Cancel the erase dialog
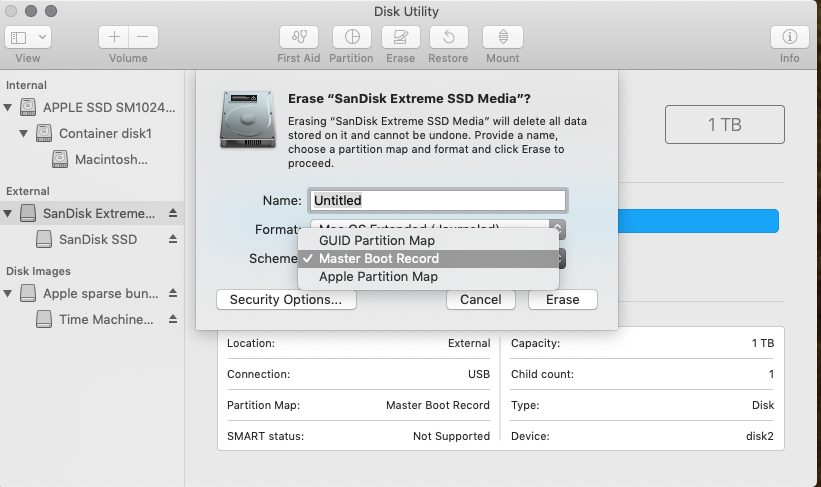The image size is (821, 487). point(481,300)
